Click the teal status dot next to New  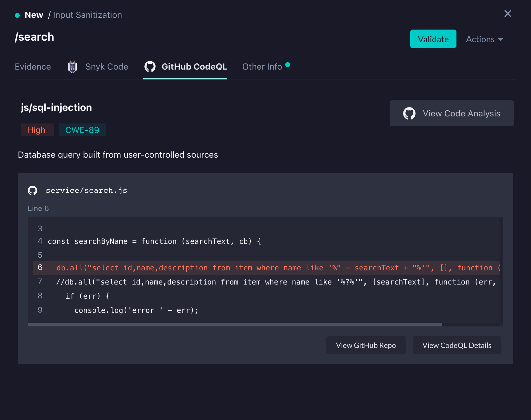(x=18, y=15)
